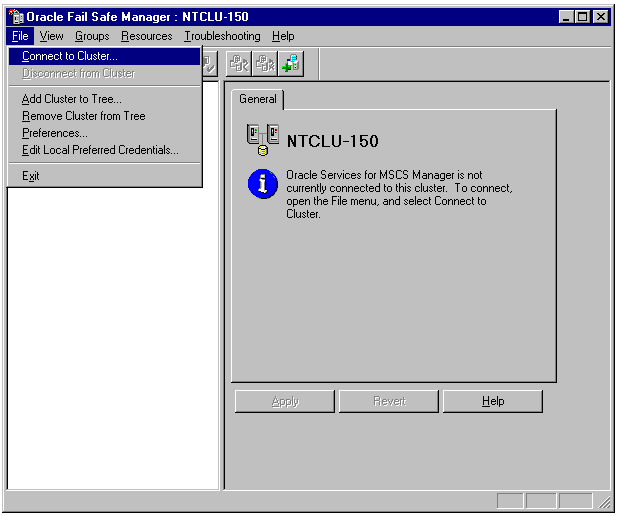The width and height of the screenshot is (618, 516).
Task: Click the empty white tree pane
Action: tap(113, 338)
